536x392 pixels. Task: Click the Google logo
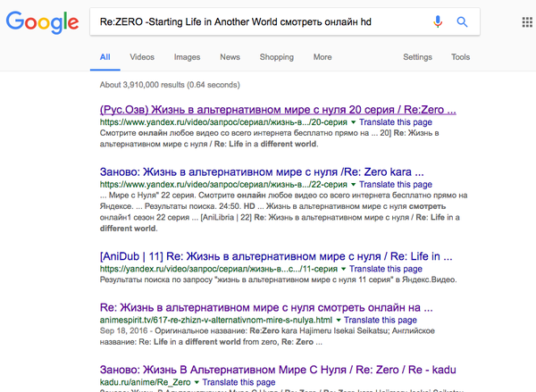(41, 23)
